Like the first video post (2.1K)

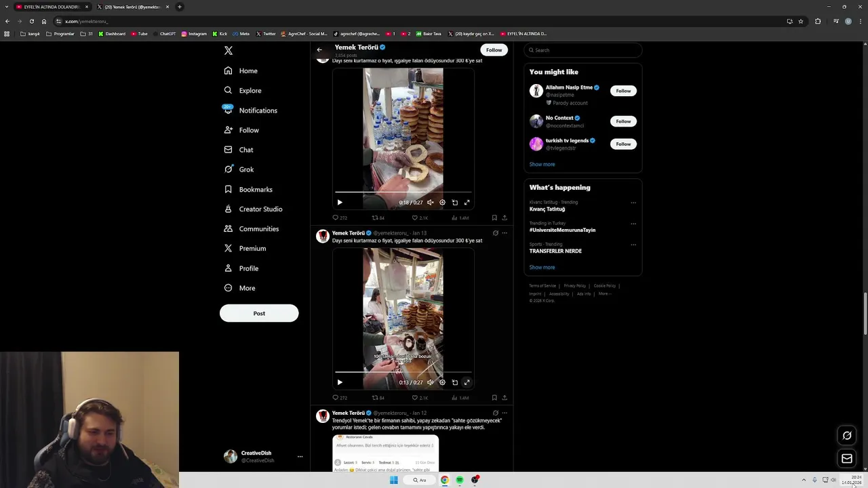420,218
